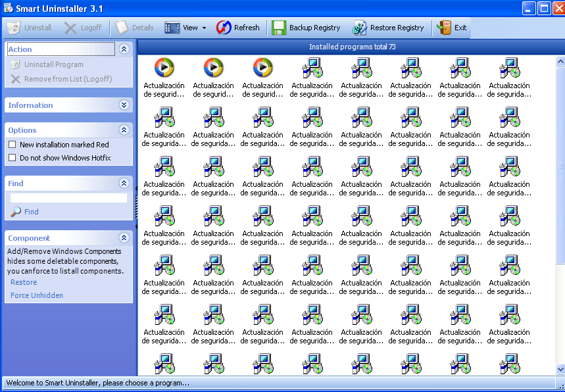Click the program list scrollbar down arrow
The height and width of the screenshot is (392, 565).
click(560, 368)
